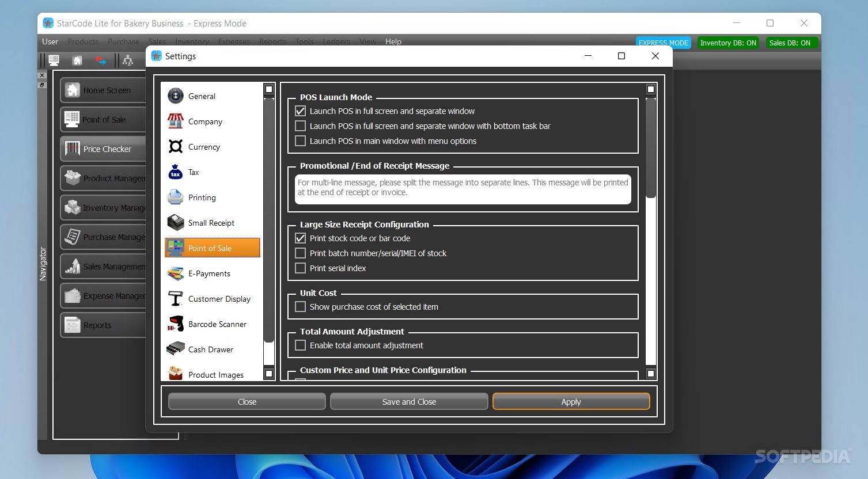Click inside the promotional receipt message field

coord(463,189)
